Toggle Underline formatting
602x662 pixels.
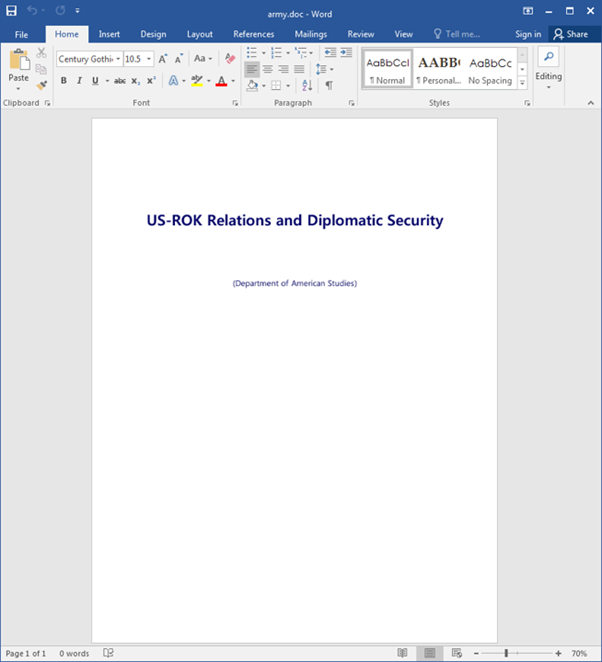pyautogui.click(x=94, y=81)
